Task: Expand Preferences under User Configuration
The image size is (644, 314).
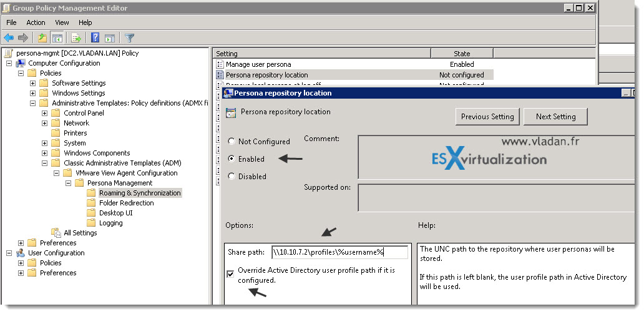Action: point(21,273)
